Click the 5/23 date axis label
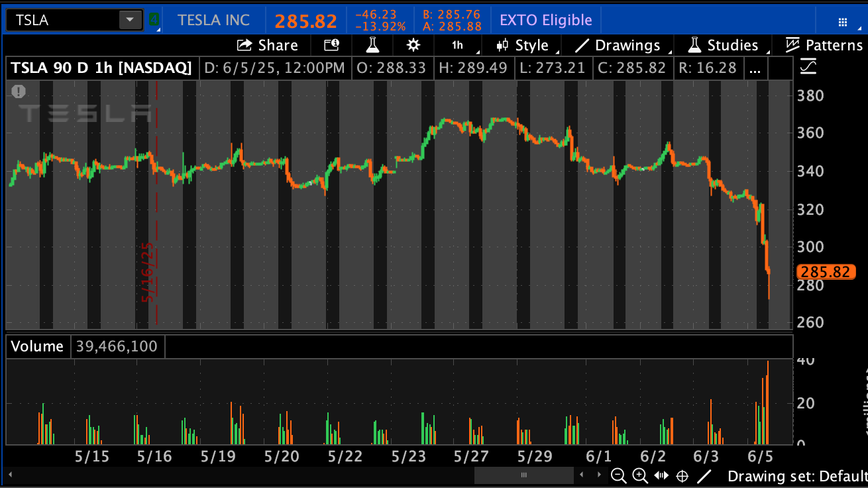Viewport: 868px width, 488px height. tap(408, 457)
